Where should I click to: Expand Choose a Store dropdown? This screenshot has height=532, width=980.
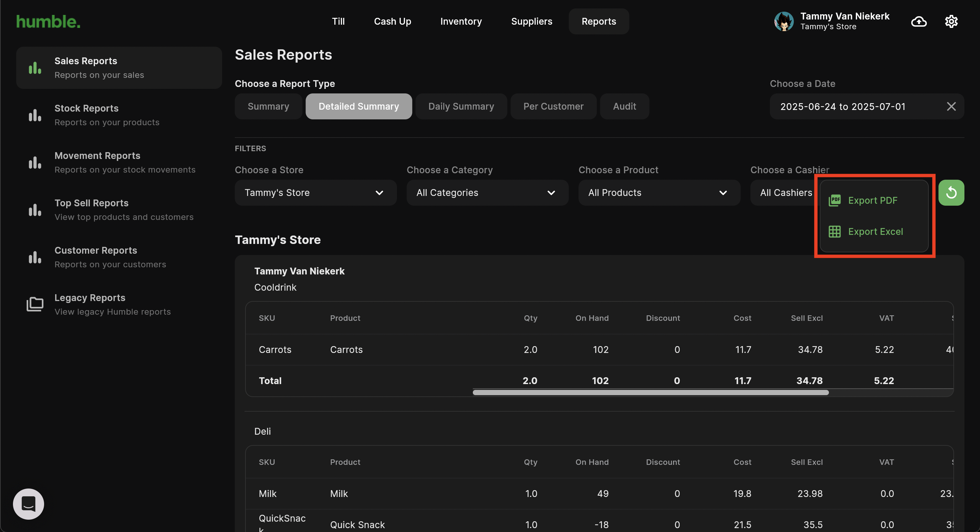pos(316,193)
